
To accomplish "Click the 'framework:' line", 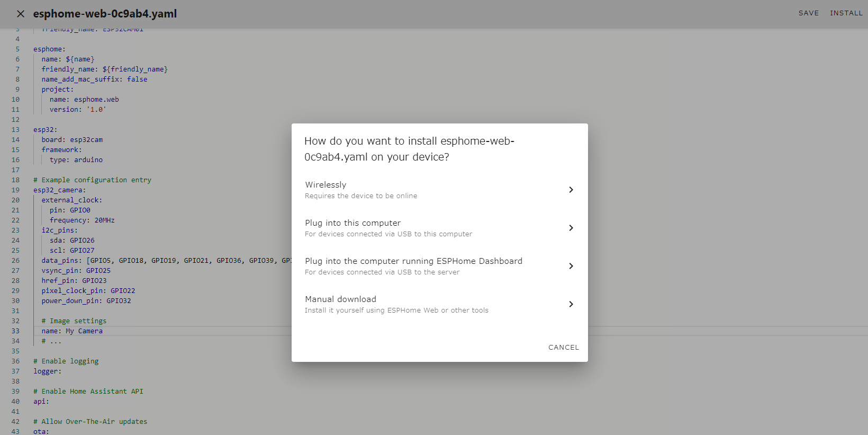I will click(x=61, y=150).
